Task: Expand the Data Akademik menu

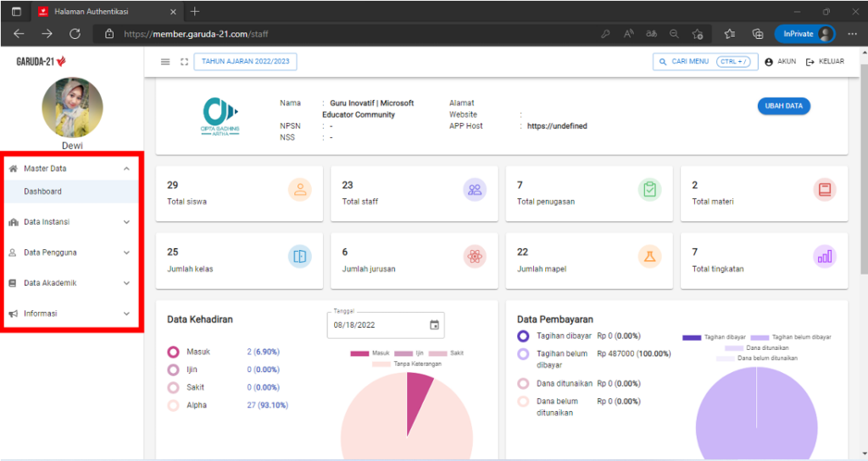Action: tap(71, 283)
